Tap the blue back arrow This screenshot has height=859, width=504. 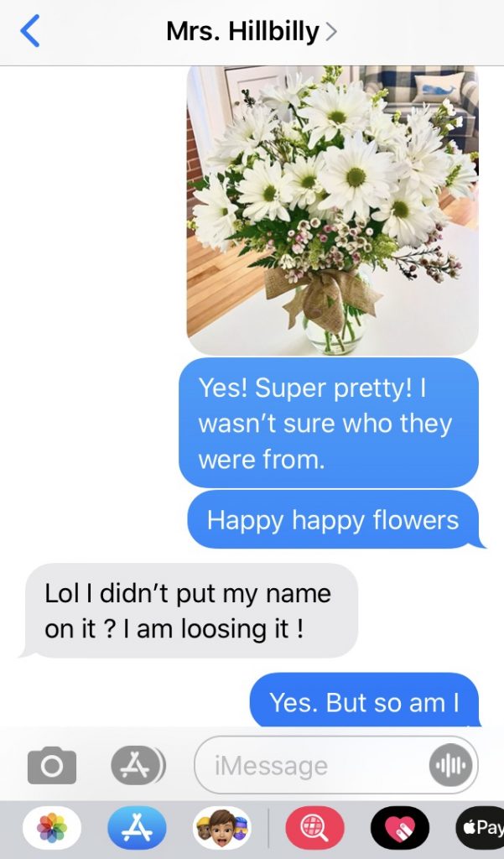click(29, 31)
